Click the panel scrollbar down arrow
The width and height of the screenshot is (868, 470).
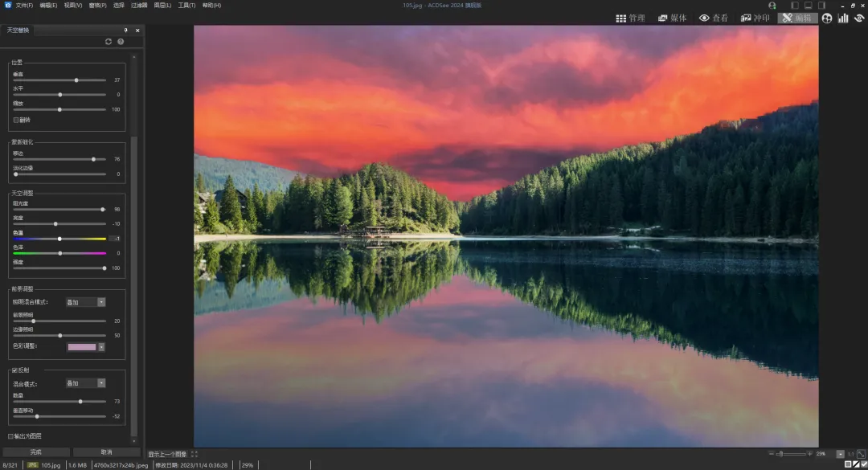[x=134, y=441]
